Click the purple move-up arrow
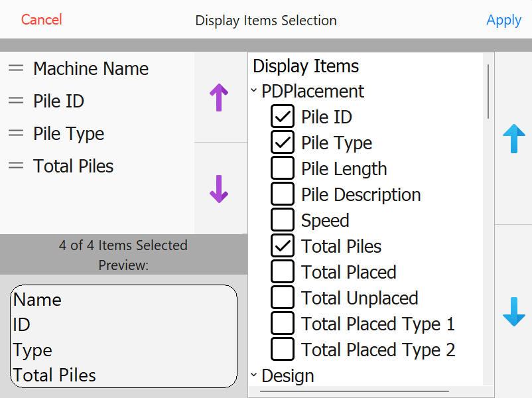Screen dimensions: 532x398 point(219,98)
